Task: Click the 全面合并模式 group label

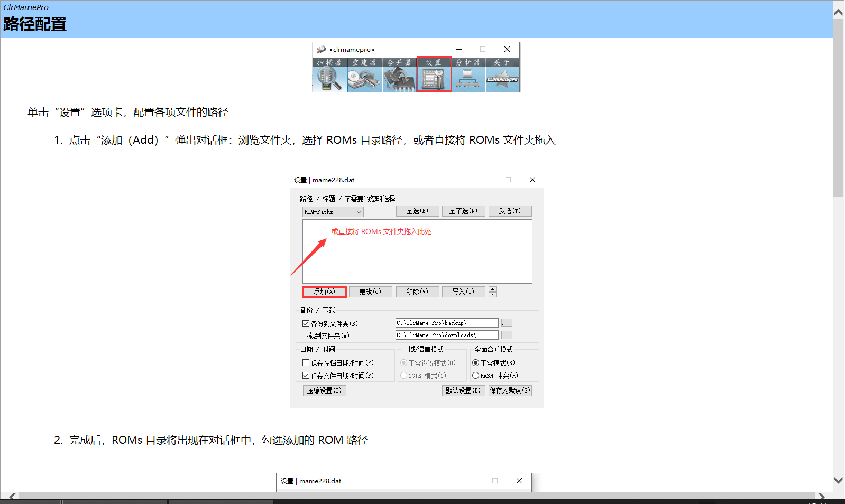Action: (493, 349)
